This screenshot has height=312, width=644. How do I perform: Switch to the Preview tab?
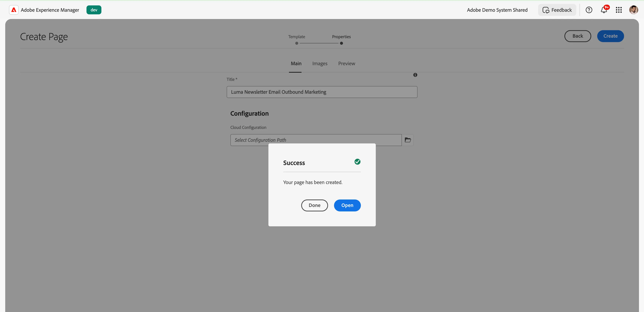(347, 64)
